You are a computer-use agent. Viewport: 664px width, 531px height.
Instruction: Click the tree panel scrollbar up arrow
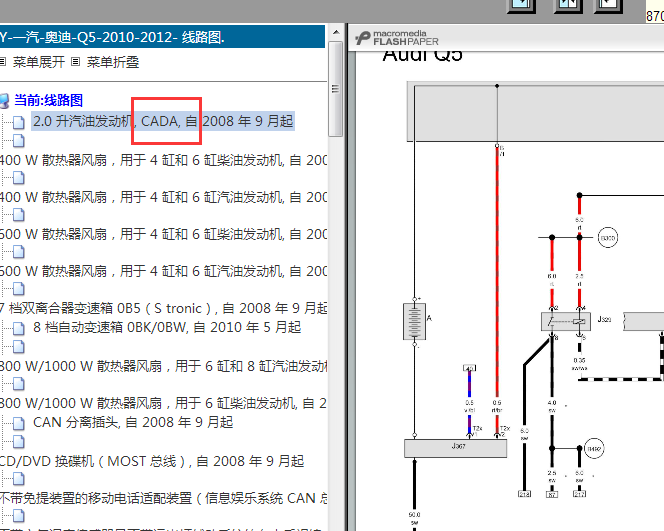point(336,32)
